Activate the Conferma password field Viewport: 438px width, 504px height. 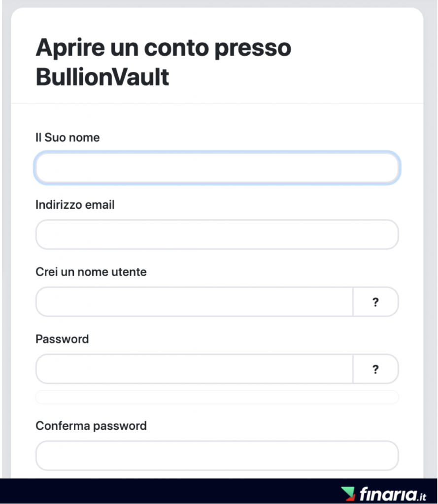click(x=217, y=455)
